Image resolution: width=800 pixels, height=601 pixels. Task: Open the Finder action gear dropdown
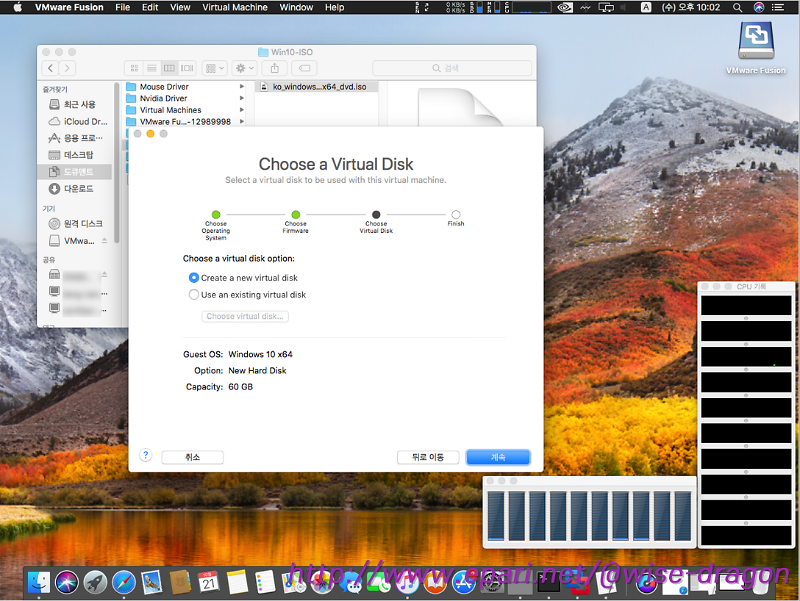[x=244, y=68]
